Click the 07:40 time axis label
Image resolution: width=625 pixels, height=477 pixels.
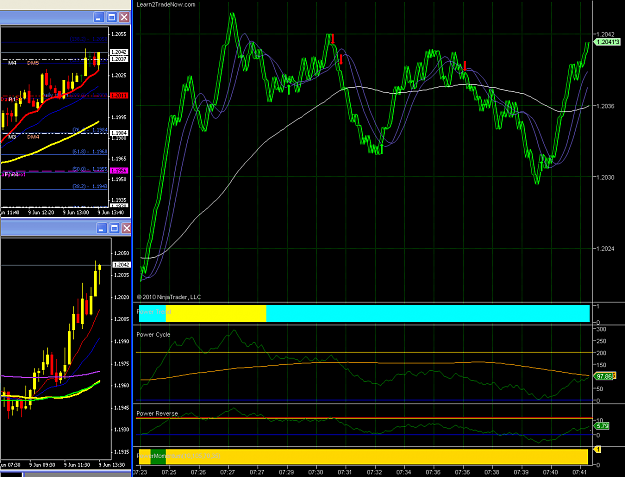click(x=551, y=473)
